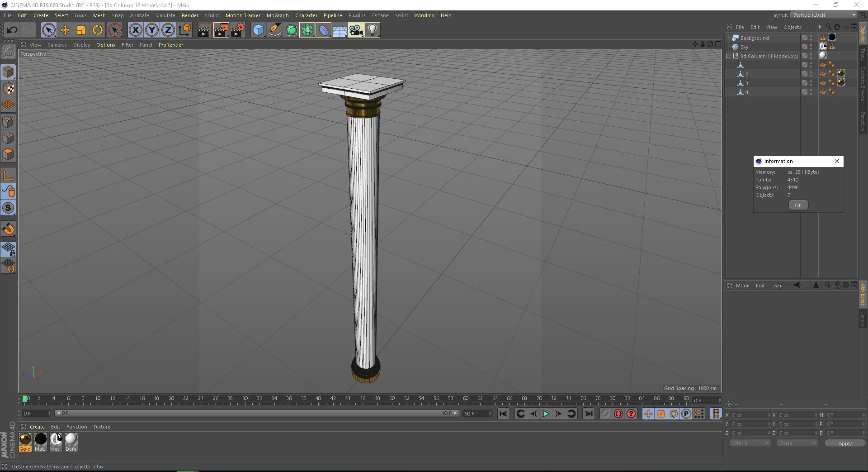Click the end frame 90 F stepper arrows

490,414
